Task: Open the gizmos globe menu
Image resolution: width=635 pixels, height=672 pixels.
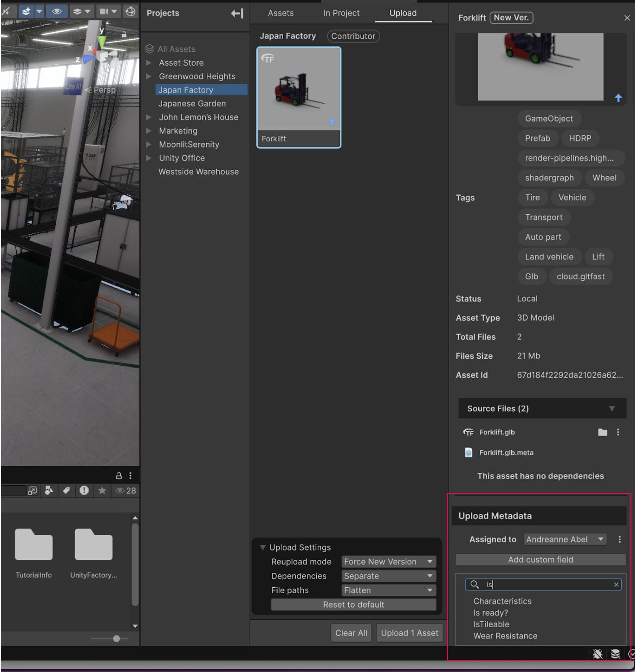Action: (x=131, y=11)
